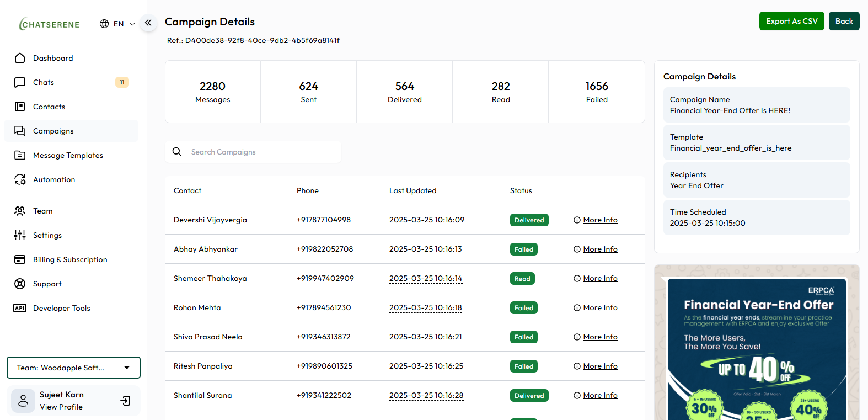Click the Back button
This screenshot has width=868, height=420.
click(844, 21)
